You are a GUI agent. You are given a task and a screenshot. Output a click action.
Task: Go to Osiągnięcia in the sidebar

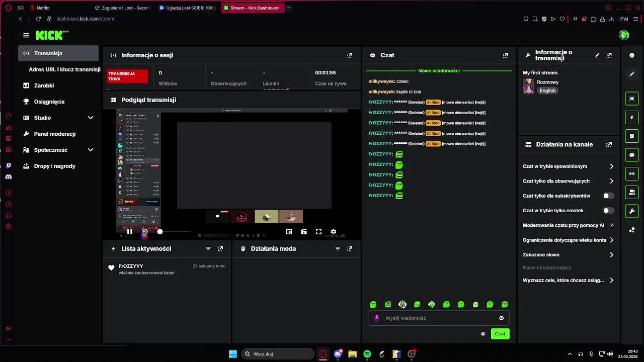pyautogui.click(x=58, y=102)
